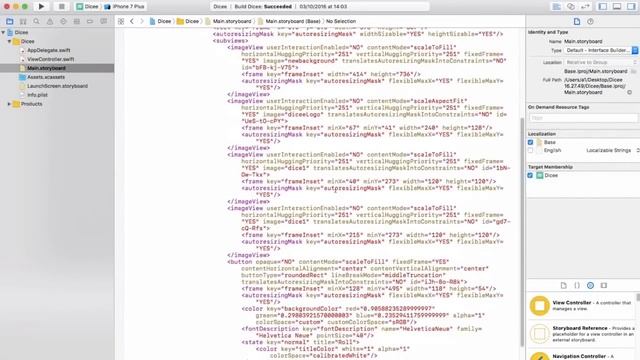Show the File inspector

tap(577, 22)
